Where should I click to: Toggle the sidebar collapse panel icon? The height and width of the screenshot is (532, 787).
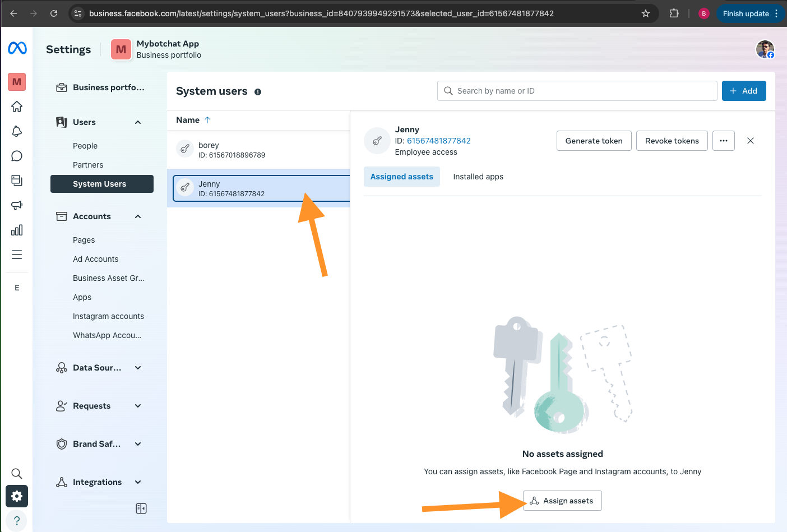point(141,508)
